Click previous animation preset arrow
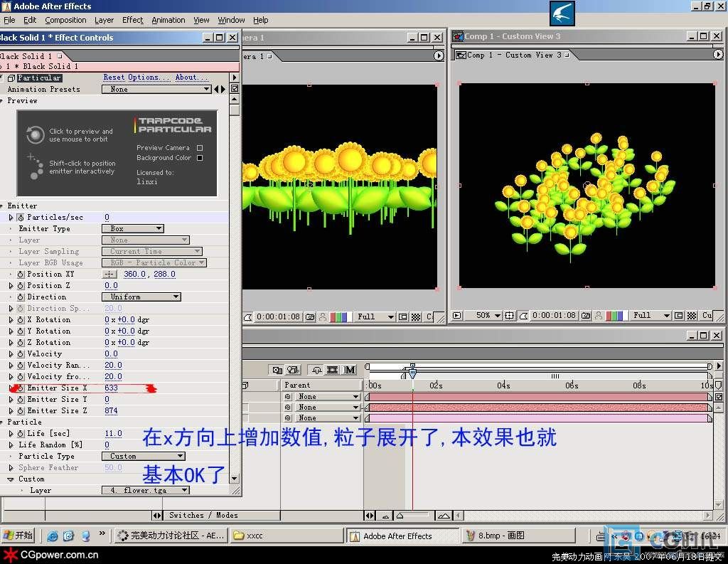728x564 pixels. point(216,89)
